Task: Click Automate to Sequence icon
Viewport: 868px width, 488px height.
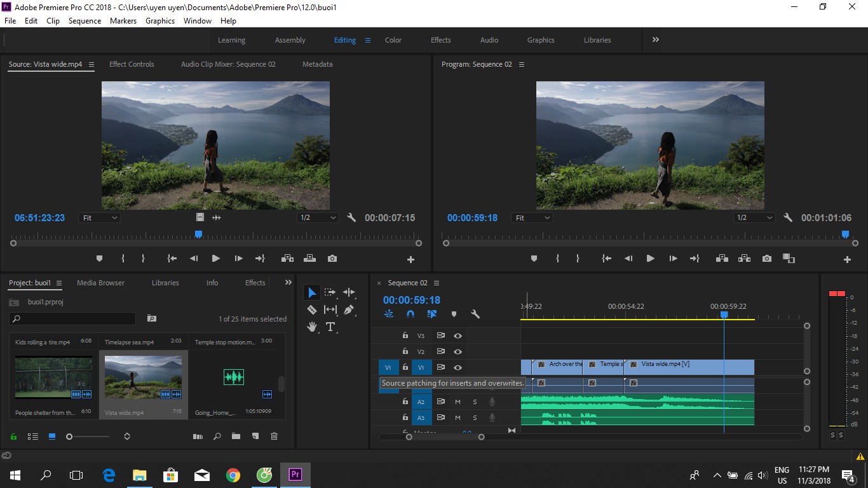Action: click(x=198, y=437)
